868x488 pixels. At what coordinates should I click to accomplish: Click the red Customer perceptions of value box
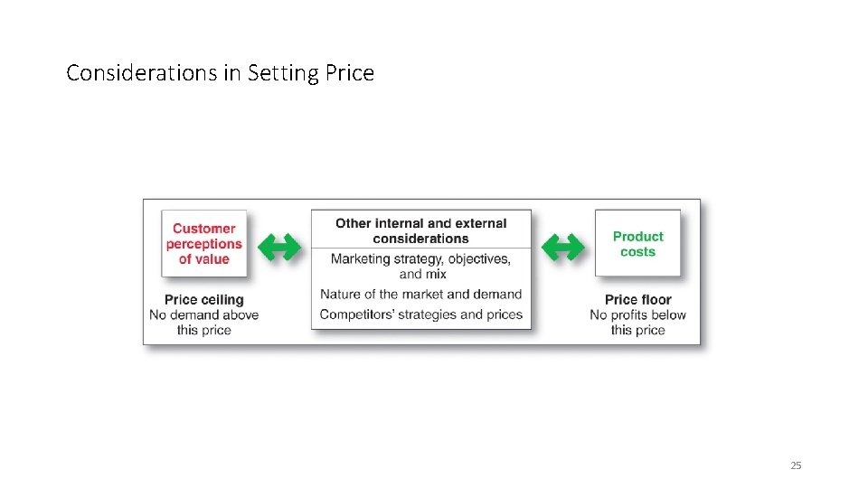click(204, 244)
